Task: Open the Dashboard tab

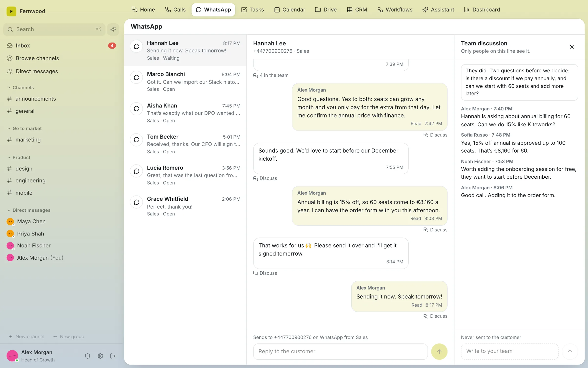Action: 482,10
